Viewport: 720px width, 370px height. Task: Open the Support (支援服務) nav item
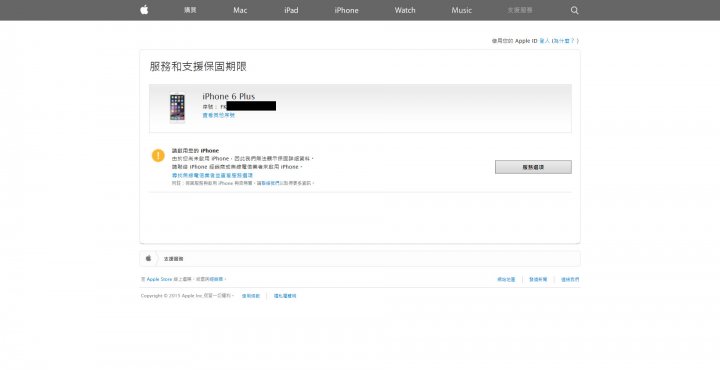[520, 10]
